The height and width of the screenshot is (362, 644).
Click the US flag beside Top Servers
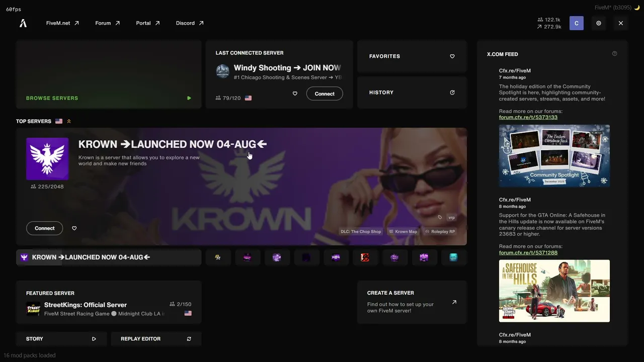click(x=59, y=121)
